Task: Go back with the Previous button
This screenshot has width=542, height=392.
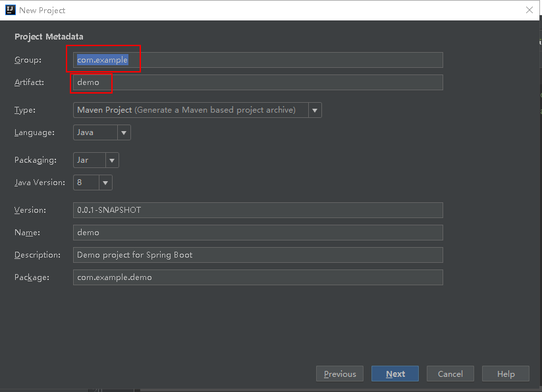Action: pos(340,374)
